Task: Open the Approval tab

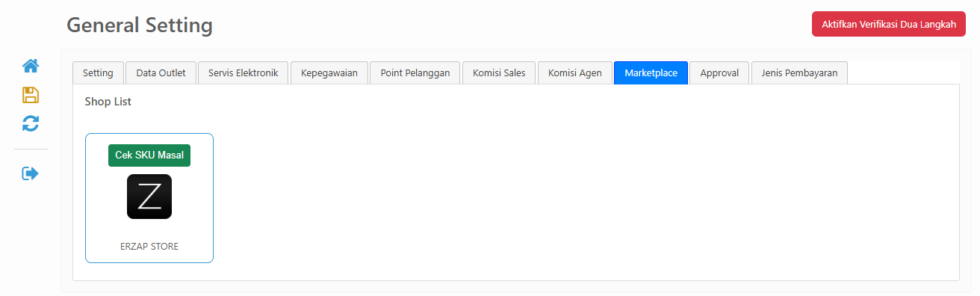Action: [719, 73]
